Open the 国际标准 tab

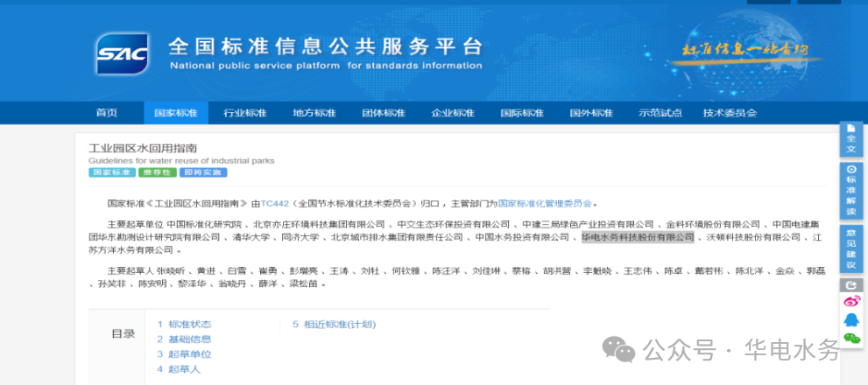pos(522,113)
